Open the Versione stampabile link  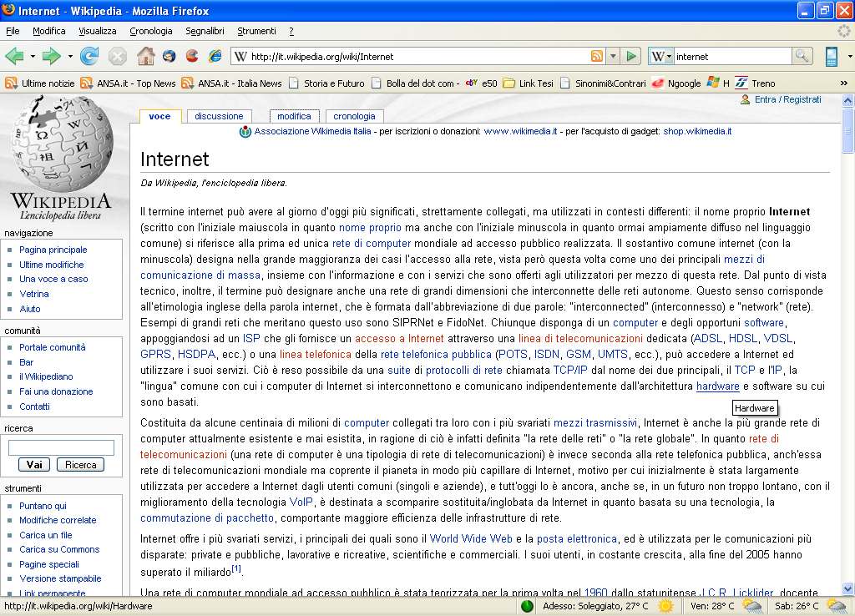click(60, 578)
